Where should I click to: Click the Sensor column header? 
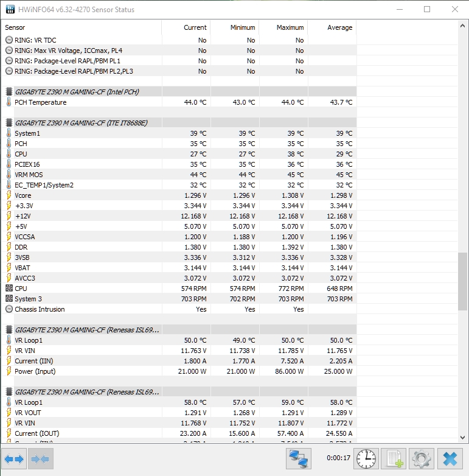tap(82, 27)
